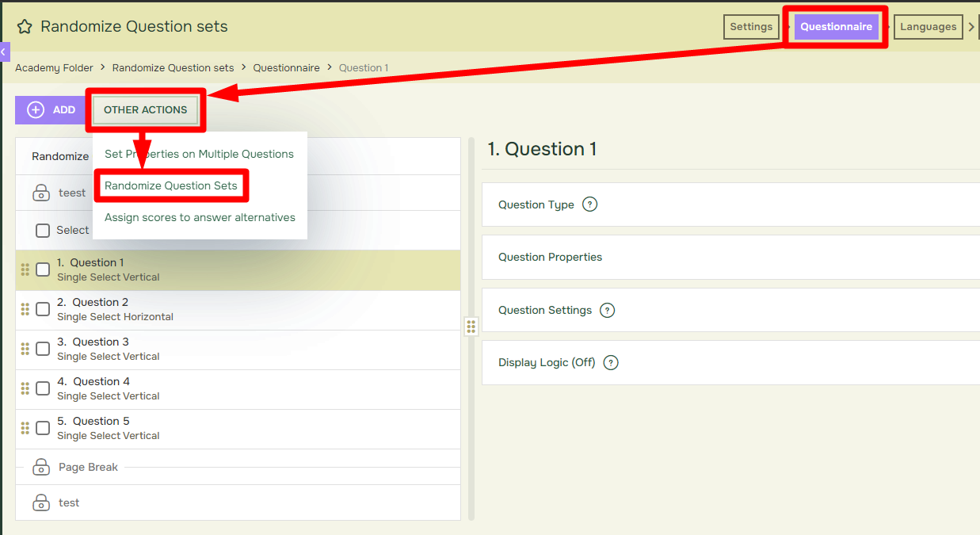Click the favorite star icon beside the title

[25, 27]
